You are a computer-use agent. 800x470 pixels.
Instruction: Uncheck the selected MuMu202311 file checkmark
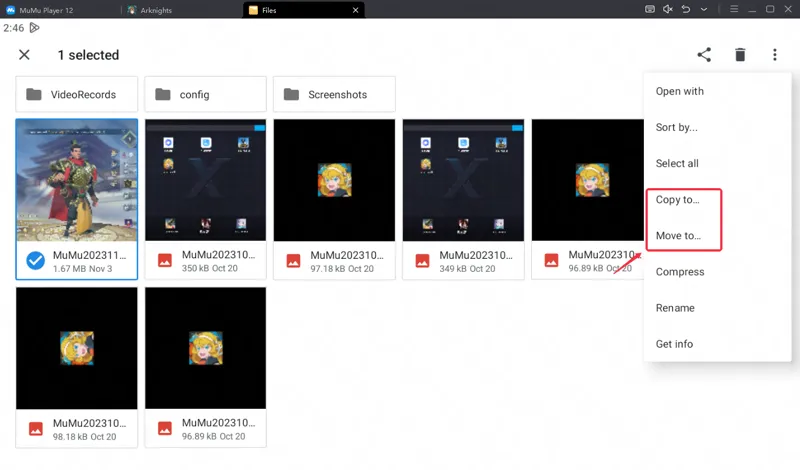click(35, 261)
